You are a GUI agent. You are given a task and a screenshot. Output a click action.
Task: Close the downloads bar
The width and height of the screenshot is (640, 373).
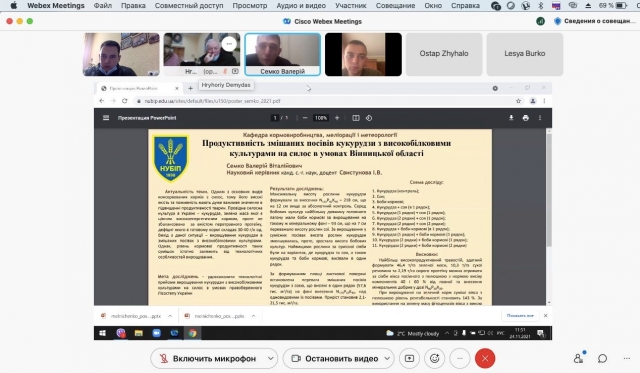point(545,315)
